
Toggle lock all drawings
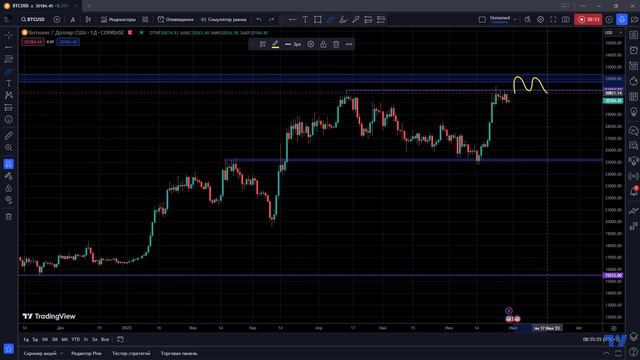click(9, 188)
